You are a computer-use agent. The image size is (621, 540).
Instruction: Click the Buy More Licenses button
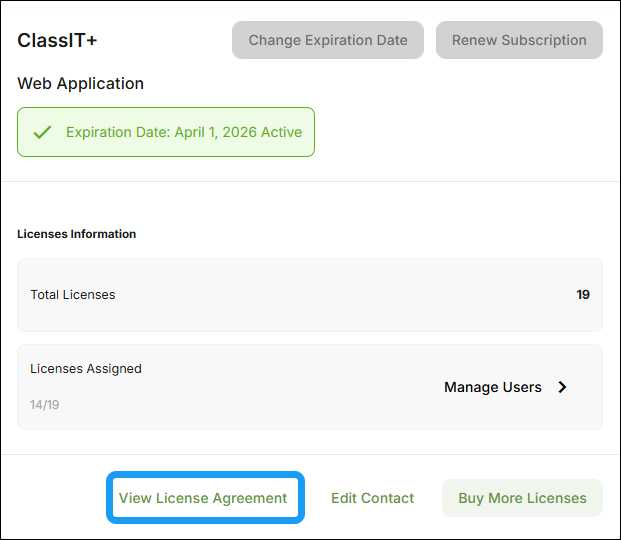click(x=522, y=498)
